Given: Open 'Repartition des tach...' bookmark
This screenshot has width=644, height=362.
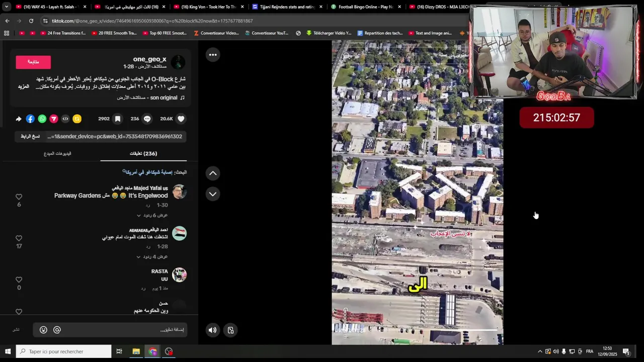Looking at the screenshot, I should [380, 33].
